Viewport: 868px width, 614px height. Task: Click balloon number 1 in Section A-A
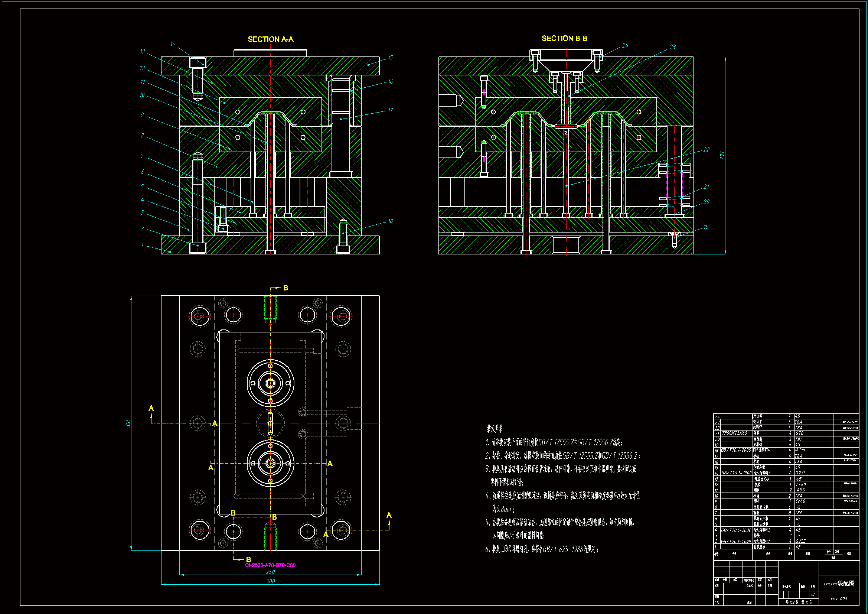[142, 245]
